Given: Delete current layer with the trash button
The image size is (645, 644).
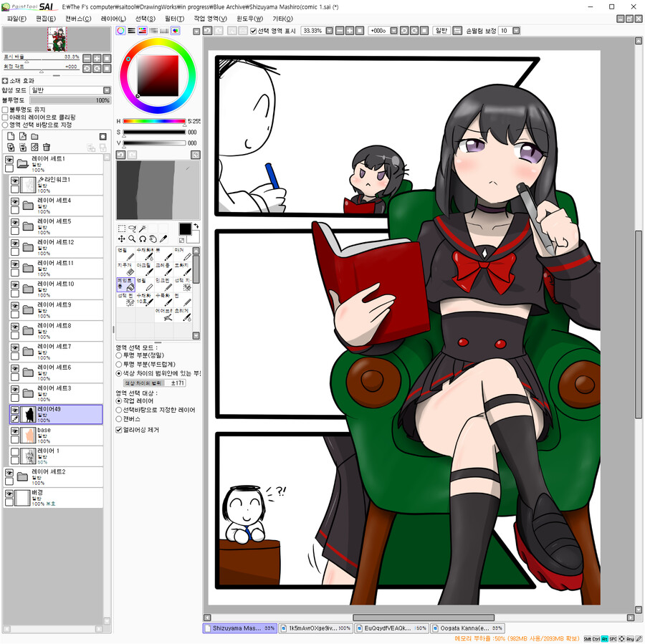Looking at the screenshot, I should click(46, 147).
